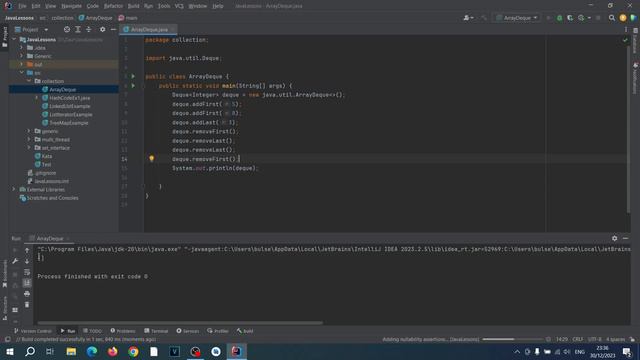
Task: Toggle soft-wrap in console
Action: coord(27,272)
